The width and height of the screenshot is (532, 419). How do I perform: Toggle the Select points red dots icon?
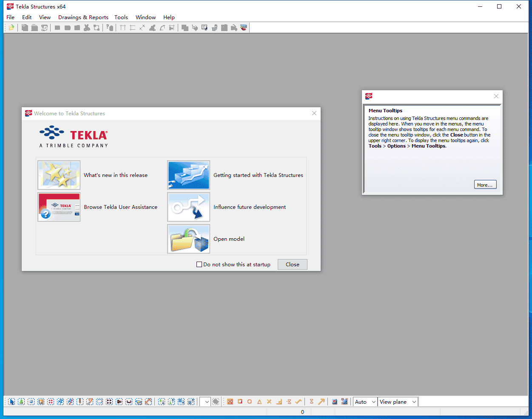click(x=51, y=402)
